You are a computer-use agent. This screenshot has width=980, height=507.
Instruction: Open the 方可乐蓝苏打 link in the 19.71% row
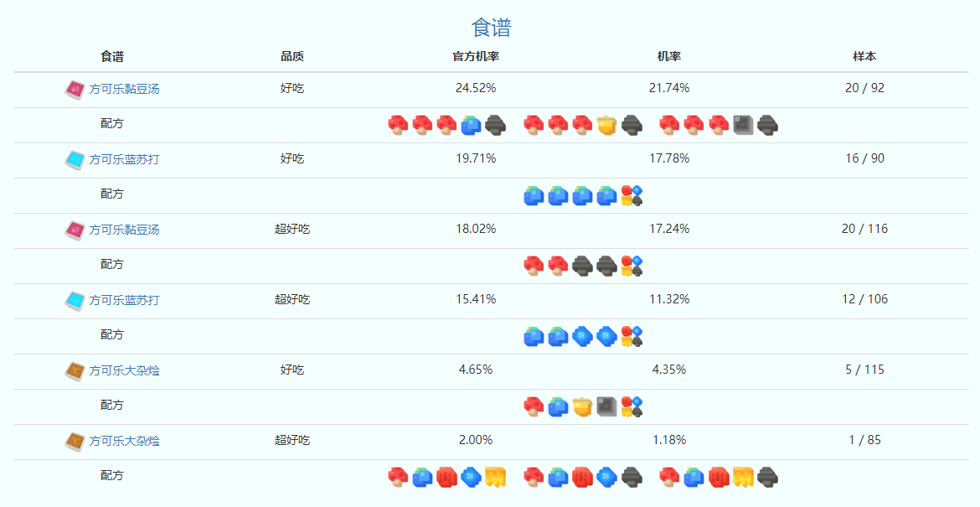(124, 159)
